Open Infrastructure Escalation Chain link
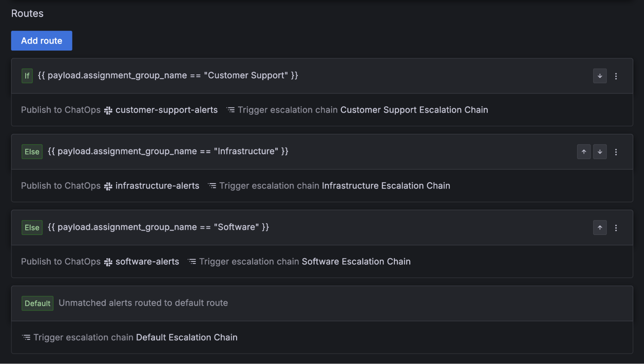The image size is (644, 364). point(386,186)
